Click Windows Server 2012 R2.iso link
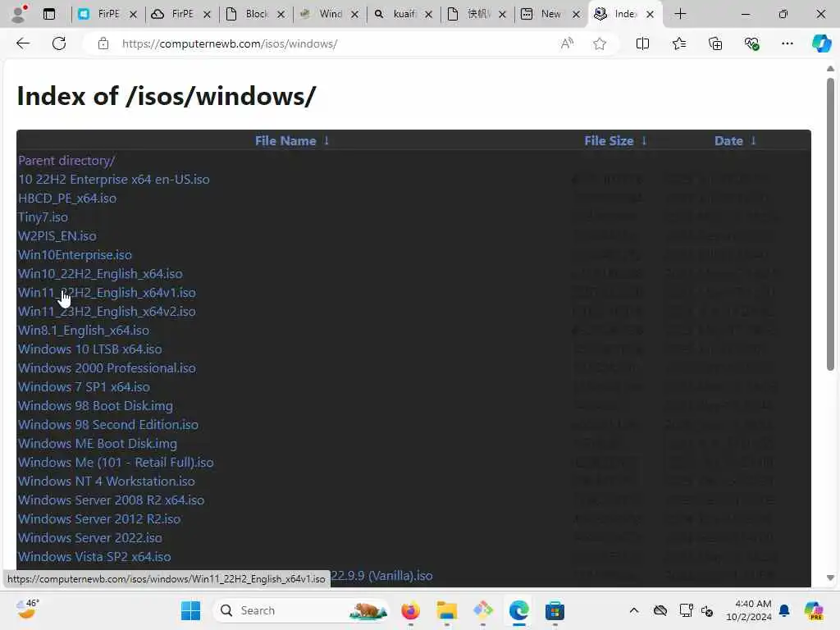Screen dimensions: 840x630 [99, 518]
